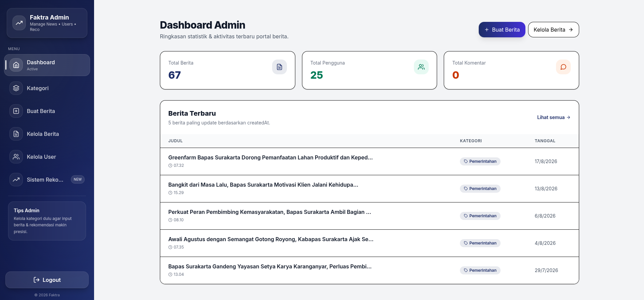Click the JUDUL column header
644x300 pixels.
point(175,141)
